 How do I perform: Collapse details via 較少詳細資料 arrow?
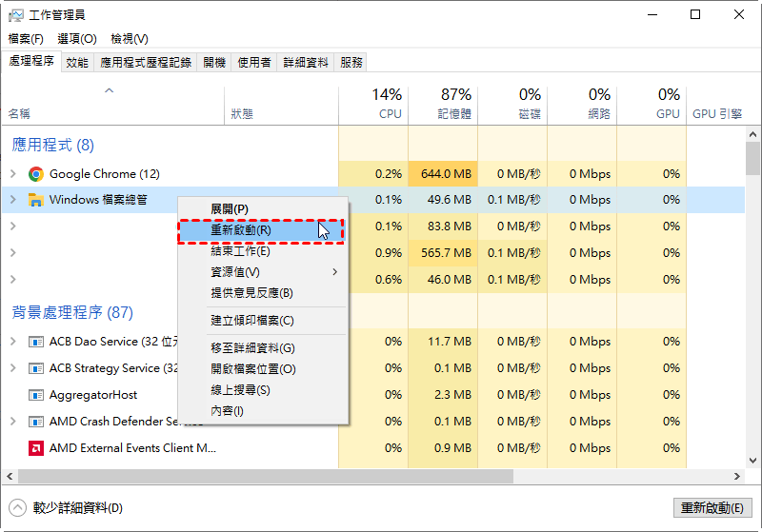17,508
